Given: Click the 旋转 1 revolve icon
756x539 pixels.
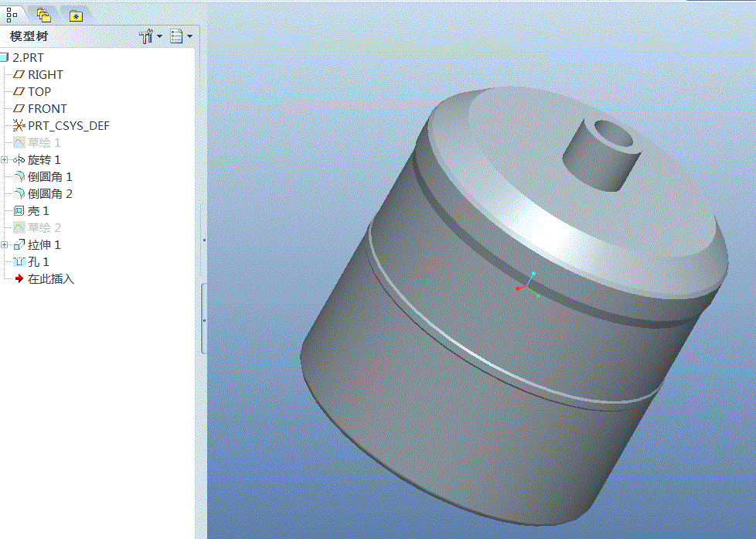Looking at the screenshot, I should pyautogui.click(x=19, y=160).
